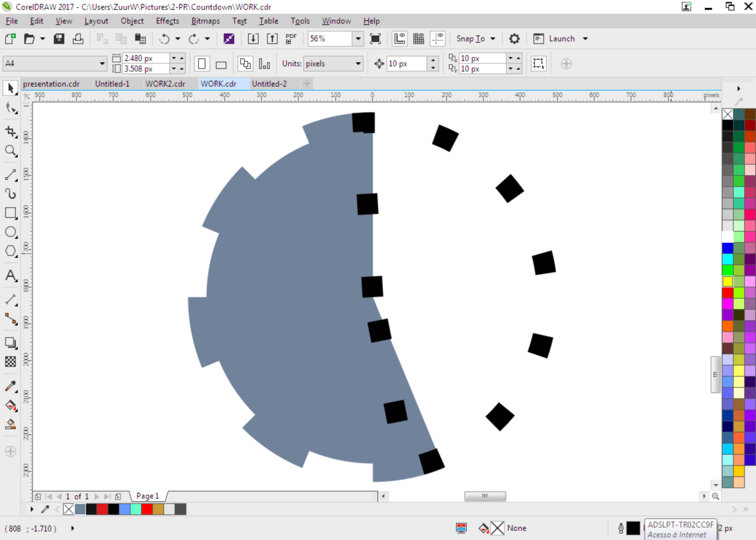Toggle rulers display

click(400, 39)
